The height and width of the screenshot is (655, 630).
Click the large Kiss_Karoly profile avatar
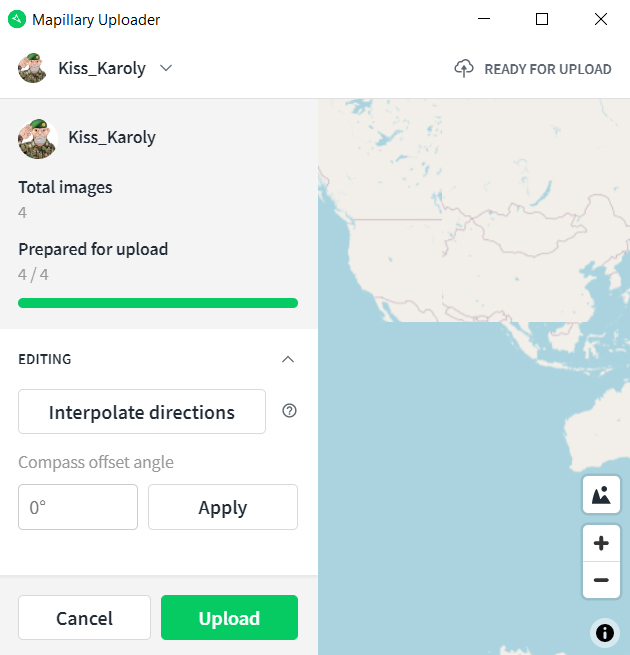pyautogui.click(x=38, y=139)
